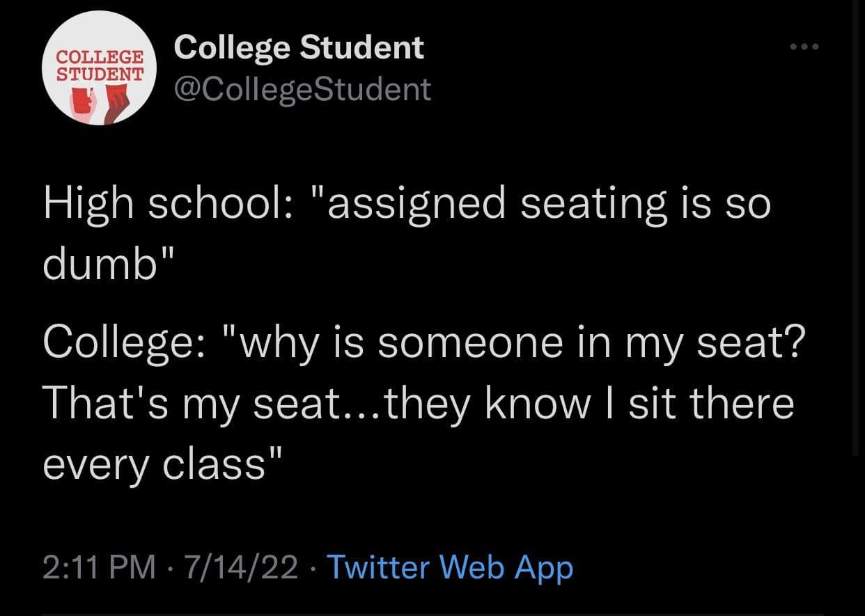Click the College Student profile avatar
This screenshot has width=865, height=616.
pyautogui.click(x=101, y=68)
